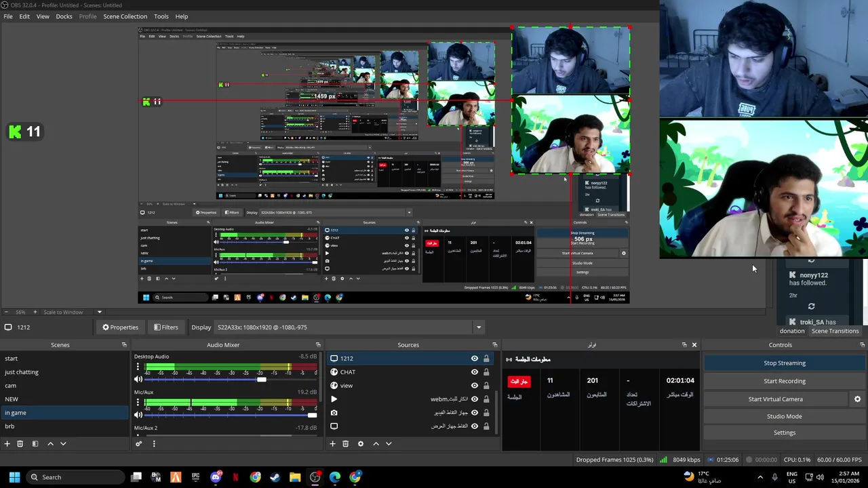Open source Filters button
The width and height of the screenshot is (868, 488).
click(x=165, y=327)
